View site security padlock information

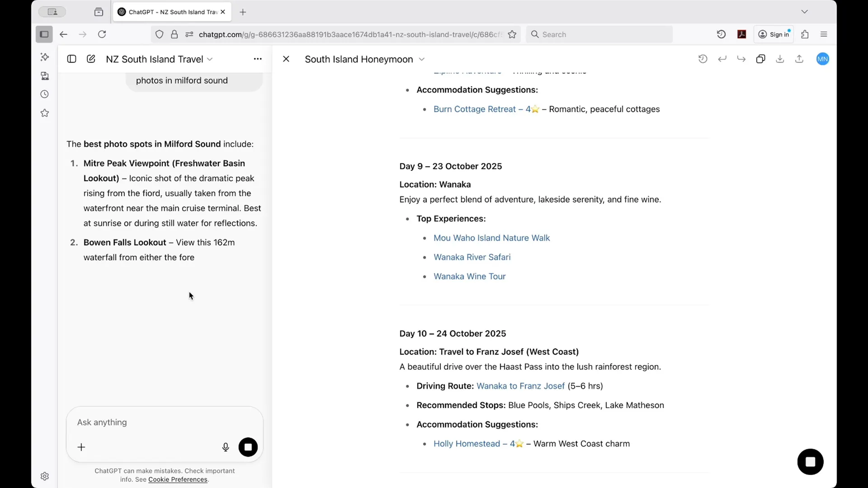click(x=174, y=34)
